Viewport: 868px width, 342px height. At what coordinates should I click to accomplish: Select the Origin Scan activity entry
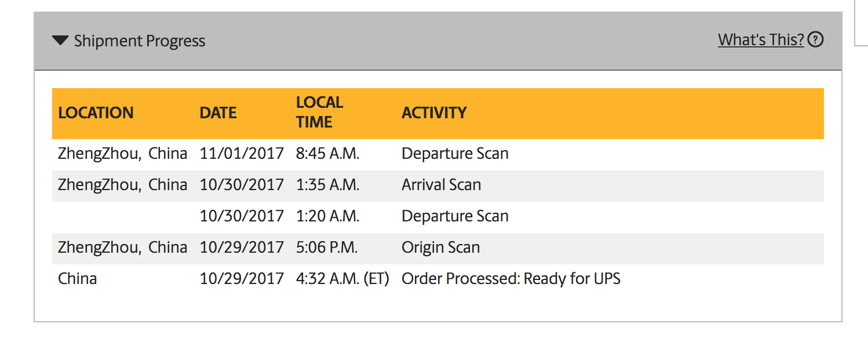coord(440,248)
